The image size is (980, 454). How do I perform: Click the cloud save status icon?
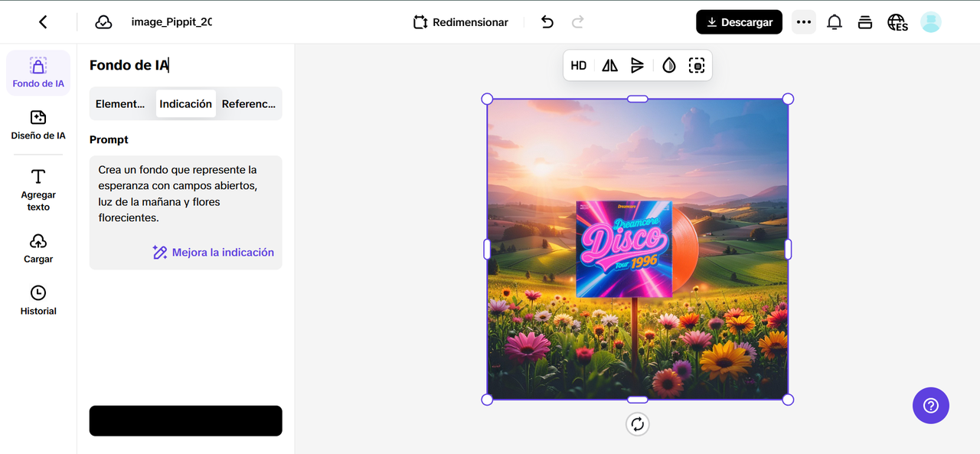coord(103,22)
